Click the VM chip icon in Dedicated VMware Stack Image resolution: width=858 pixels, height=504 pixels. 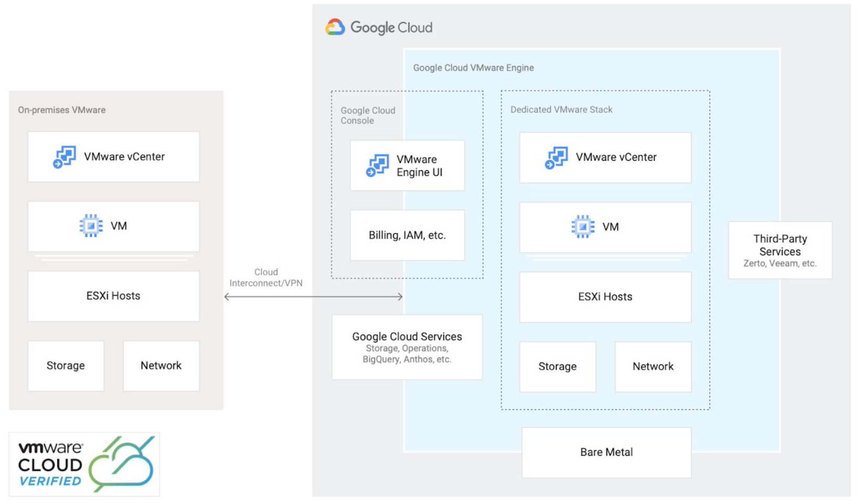(x=583, y=227)
